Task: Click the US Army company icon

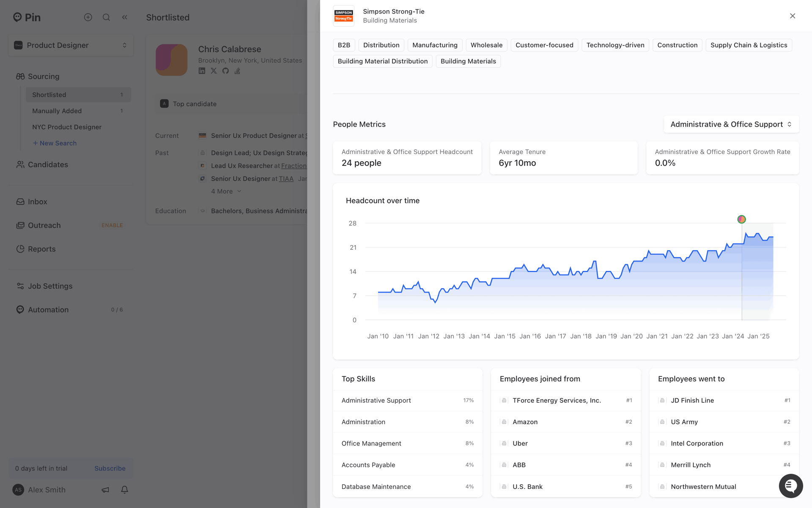Action: (x=662, y=422)
